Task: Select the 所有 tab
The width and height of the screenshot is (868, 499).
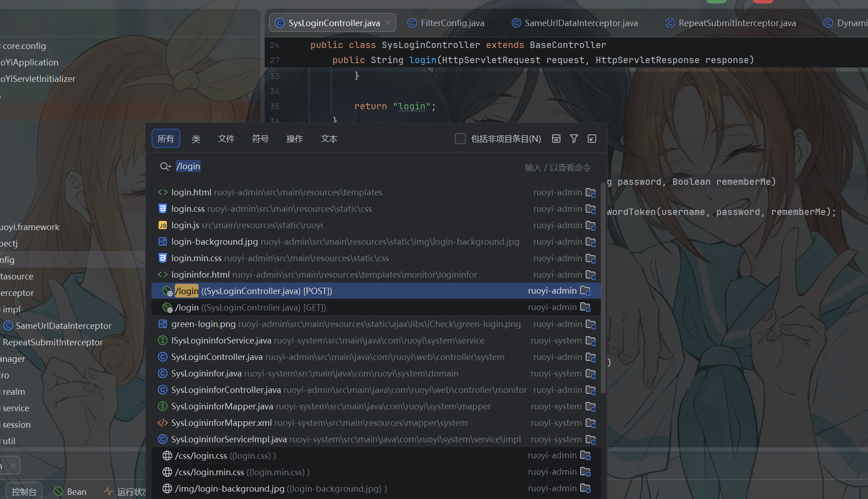Action: [x=166, y=139]
